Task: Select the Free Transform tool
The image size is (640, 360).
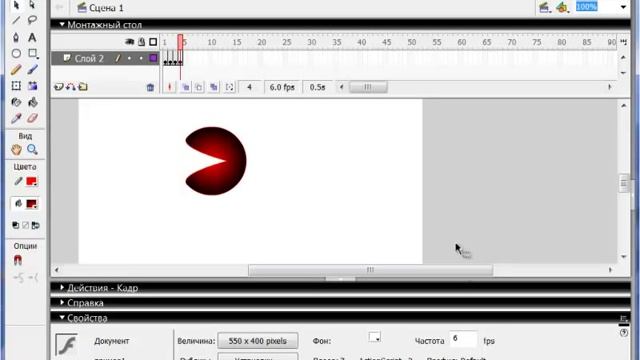Action: point(16,86)
